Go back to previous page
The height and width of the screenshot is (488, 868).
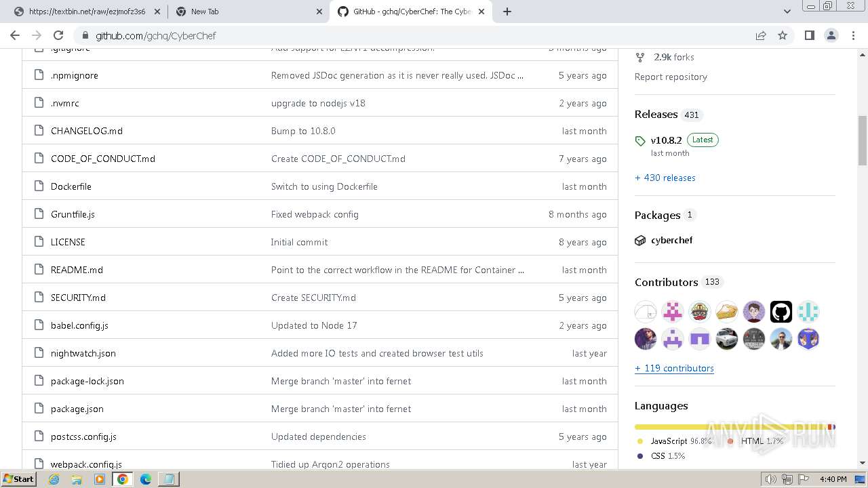(x=15, y=35)
